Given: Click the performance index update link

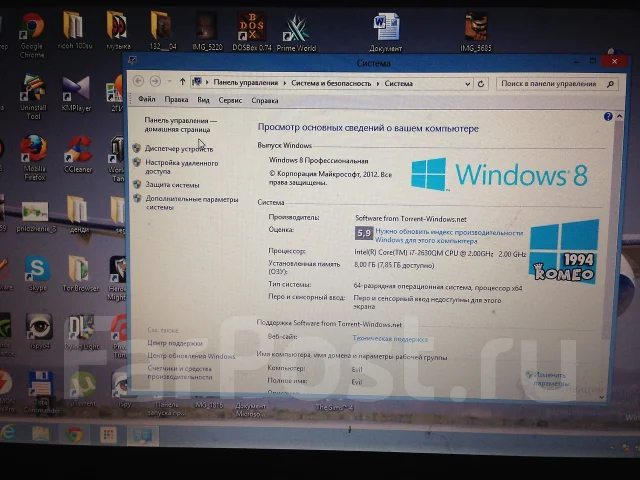Looking at the screenshot, I should coord(449,236).
